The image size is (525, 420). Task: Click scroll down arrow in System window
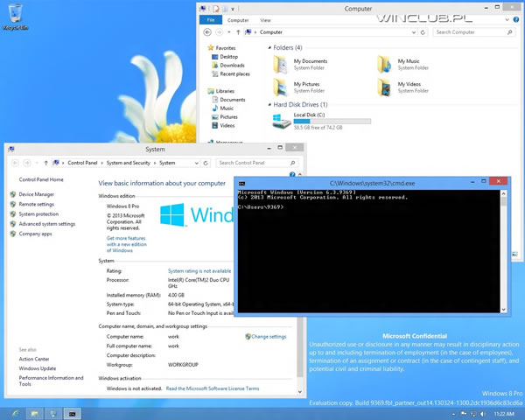pyautogui.click(x=299, y=391)
